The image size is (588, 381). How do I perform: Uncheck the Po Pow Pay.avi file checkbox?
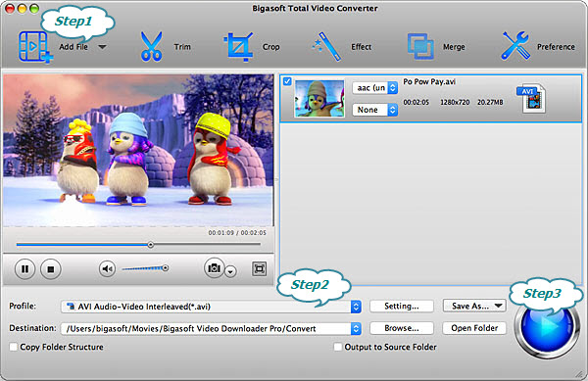point(287,81)
